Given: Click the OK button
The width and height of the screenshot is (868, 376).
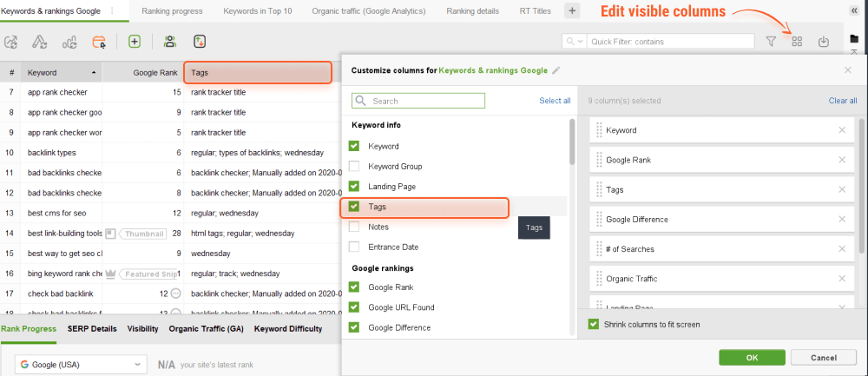Looking at the screenshot, I should click(x=752, y=358).
